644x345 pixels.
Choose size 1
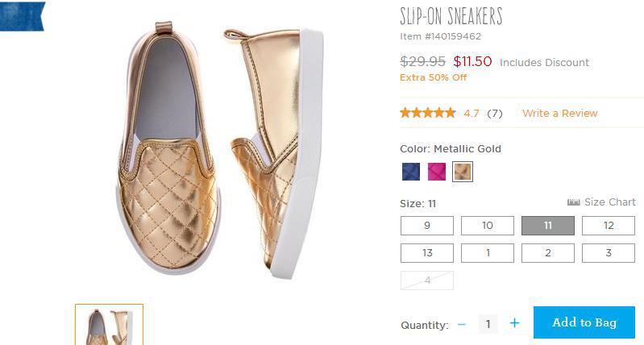point(488,253)
